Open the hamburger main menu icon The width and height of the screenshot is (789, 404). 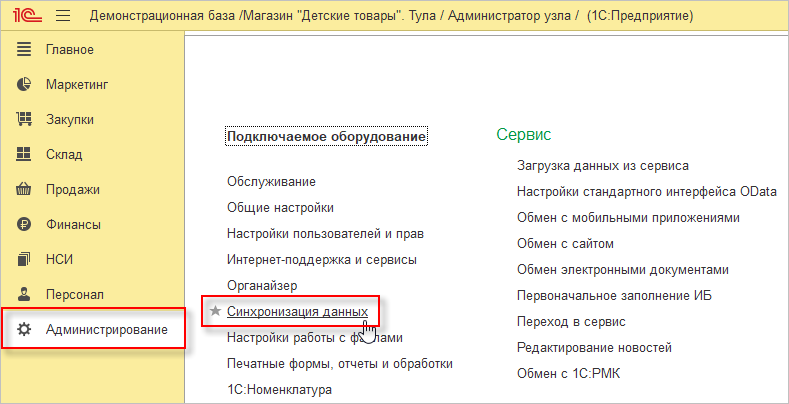pyautogui.click(x=63, y=17)
